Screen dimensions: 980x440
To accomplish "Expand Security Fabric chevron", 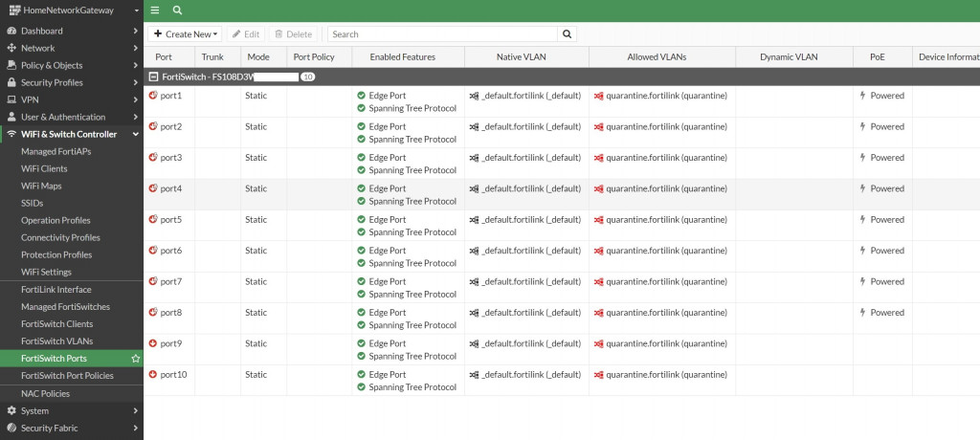I will [x=136, y=429].
